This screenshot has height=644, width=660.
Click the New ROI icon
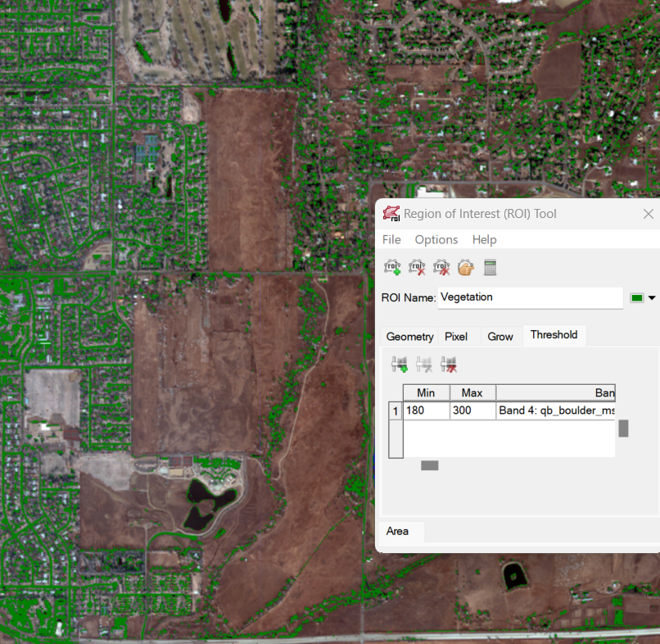point(392,267)
